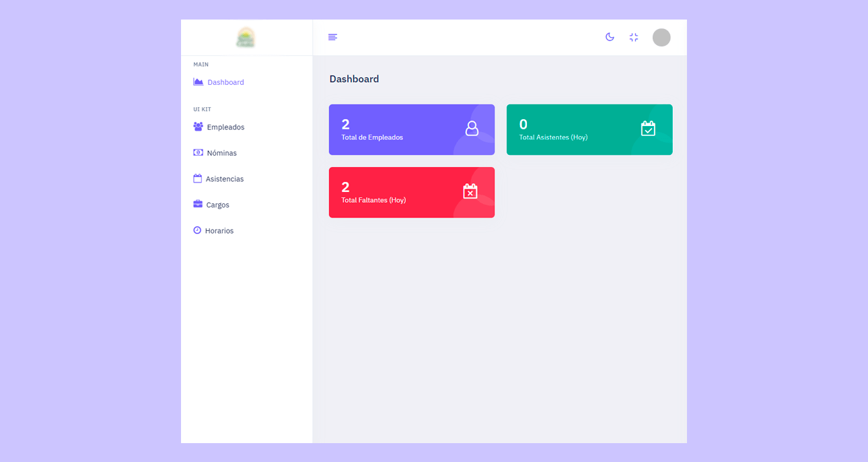Click the Cargos briefcase icon

coord(198,204)
